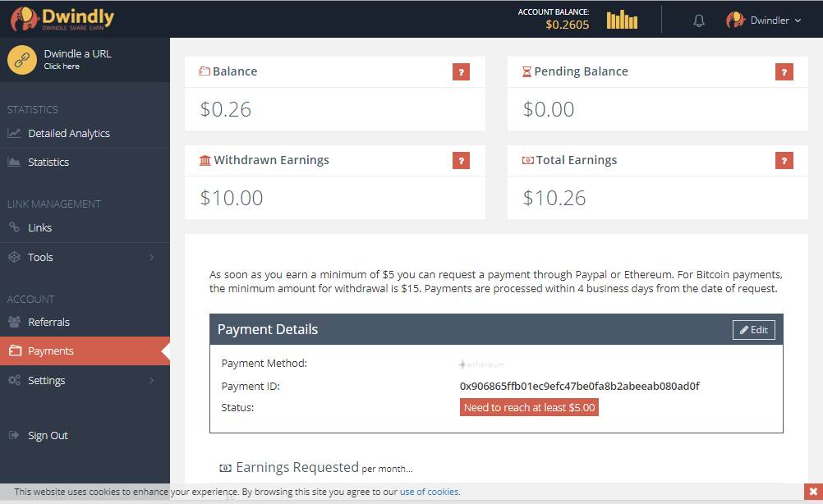Dismiss the cookie notice bar
Viewport: 823px width, 504px height.
coord(813,492)
